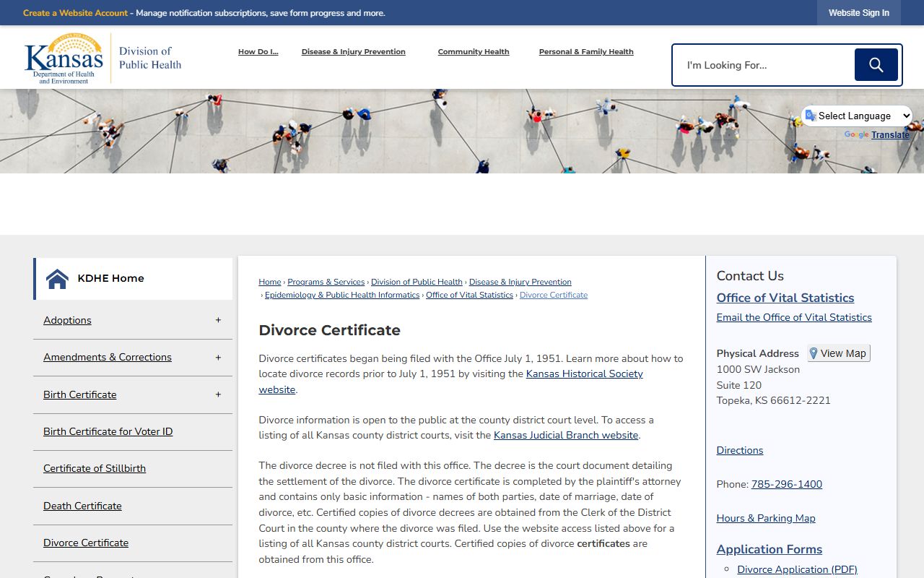This screenshot has width=924, height=578.
Task: Open Kansas Historical Society website link
Action: pyautogui.click(x=584, y=374)
